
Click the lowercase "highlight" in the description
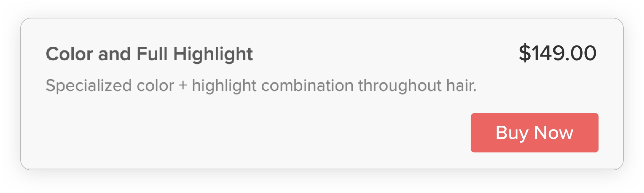click(x=224, y=85)
